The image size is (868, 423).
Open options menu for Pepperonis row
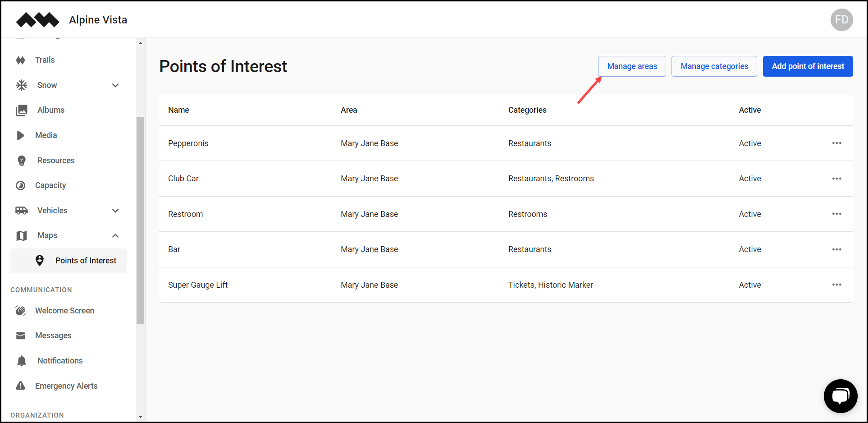[836, 143]
